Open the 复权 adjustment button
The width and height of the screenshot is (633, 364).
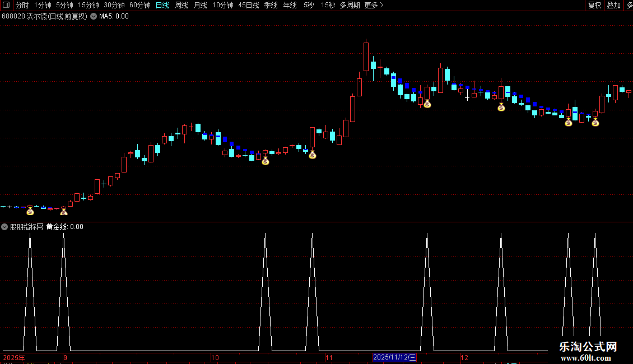point(594,5)
